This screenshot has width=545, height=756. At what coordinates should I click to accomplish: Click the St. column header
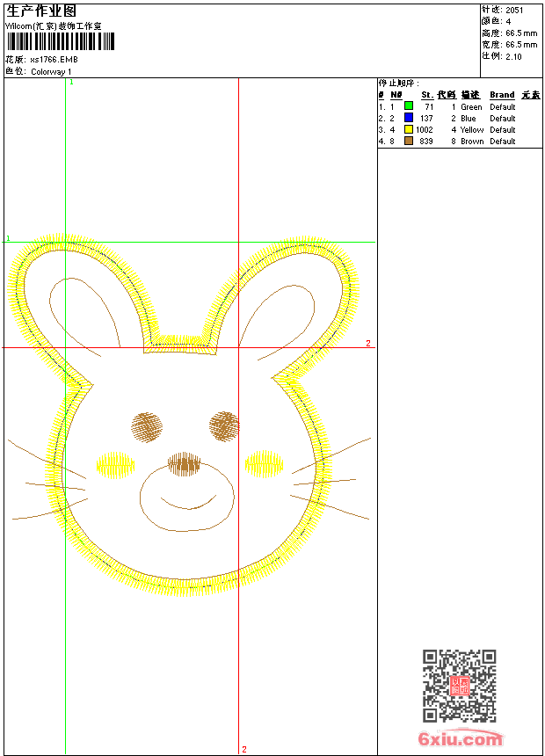tap(426, 95)
